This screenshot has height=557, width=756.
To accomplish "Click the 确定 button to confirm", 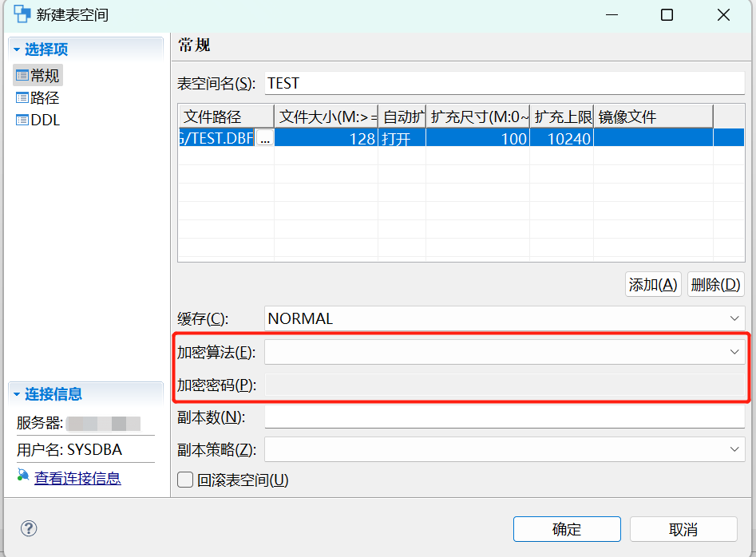I will click(x=566, y=529).
